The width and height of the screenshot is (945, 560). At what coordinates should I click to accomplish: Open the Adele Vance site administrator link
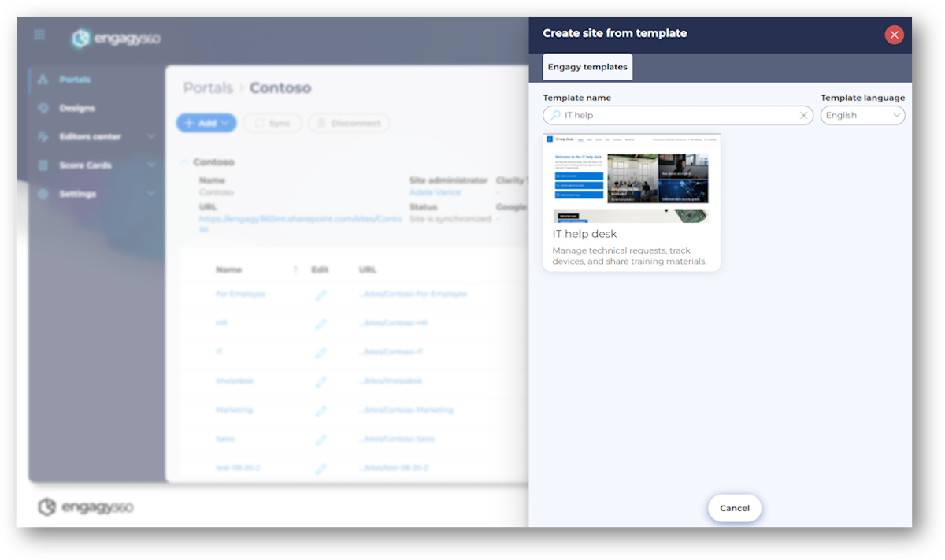tap(435, 192)
